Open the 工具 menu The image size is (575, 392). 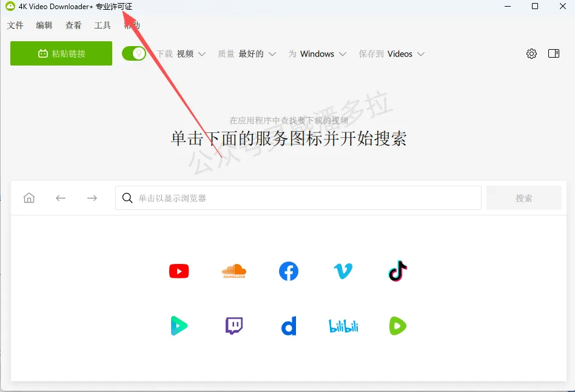103,25
